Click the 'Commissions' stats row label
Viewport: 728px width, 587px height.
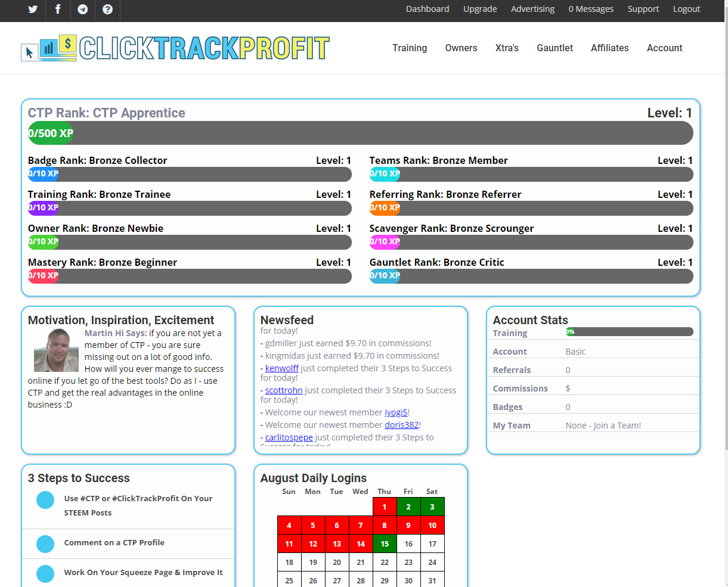pos(521,389)
